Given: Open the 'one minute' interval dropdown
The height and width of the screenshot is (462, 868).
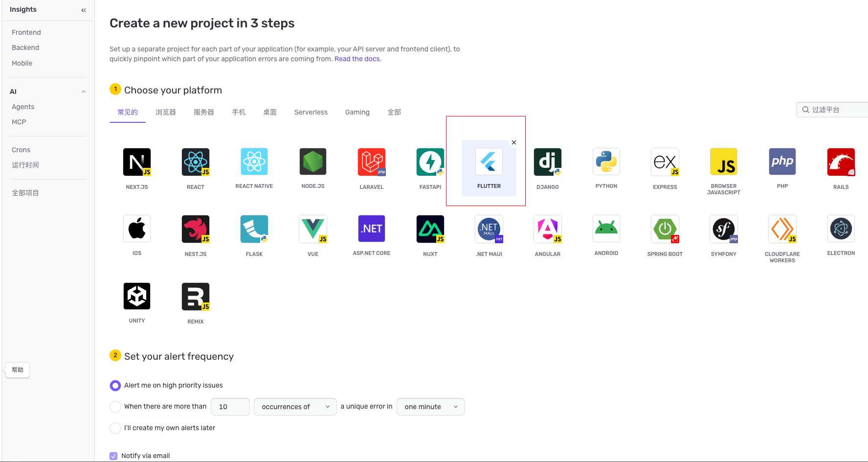Looking at the screenshot, I should (431, 407).
